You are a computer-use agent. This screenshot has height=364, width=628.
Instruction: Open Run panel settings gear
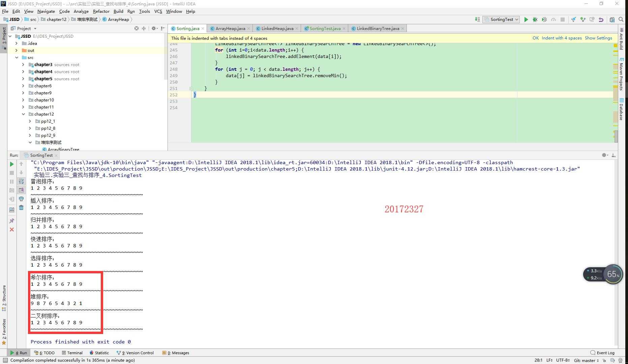(x=605, y=155)
